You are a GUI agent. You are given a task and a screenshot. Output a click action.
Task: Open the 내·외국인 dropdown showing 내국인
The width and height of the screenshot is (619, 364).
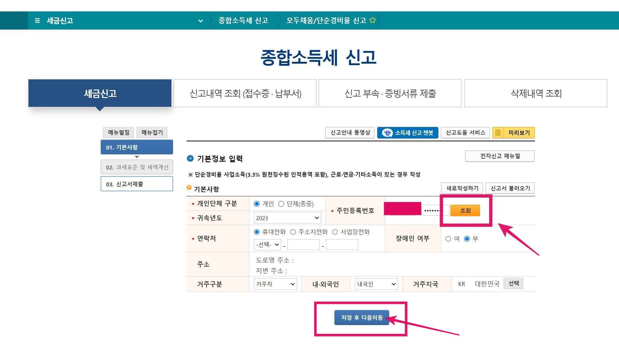pos(376,284)
